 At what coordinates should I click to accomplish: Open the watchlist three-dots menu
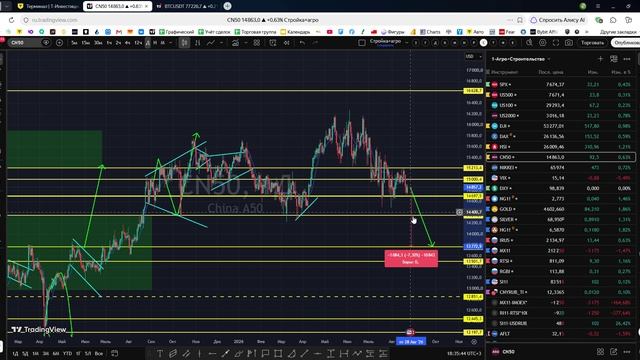pyautogui.click(x=627, y=59)
